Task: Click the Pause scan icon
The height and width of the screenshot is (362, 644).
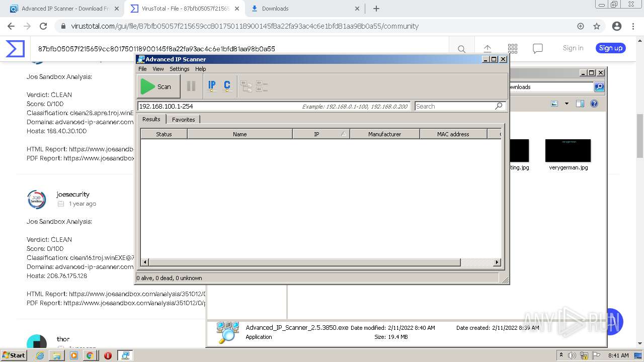Action: 191,86
